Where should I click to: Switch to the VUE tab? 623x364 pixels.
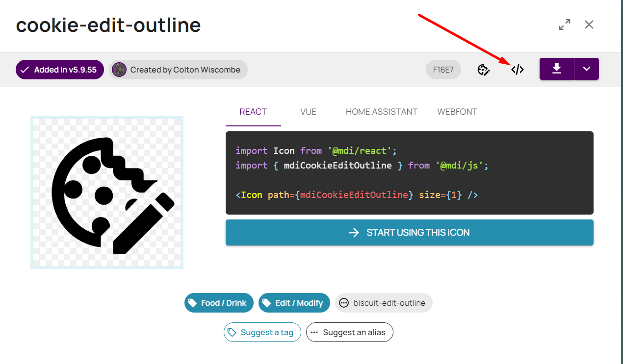[x=308, y=112]
